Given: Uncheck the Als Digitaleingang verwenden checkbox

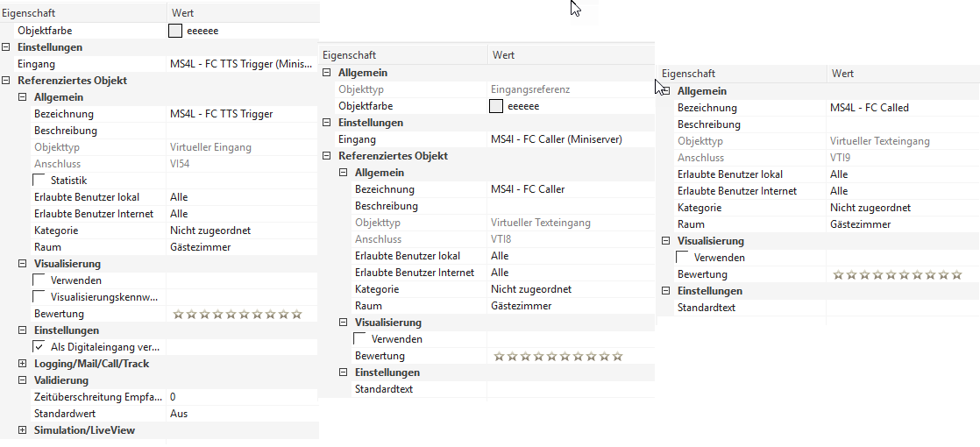Looking at the screenshot, I should [x=39, y=347].
